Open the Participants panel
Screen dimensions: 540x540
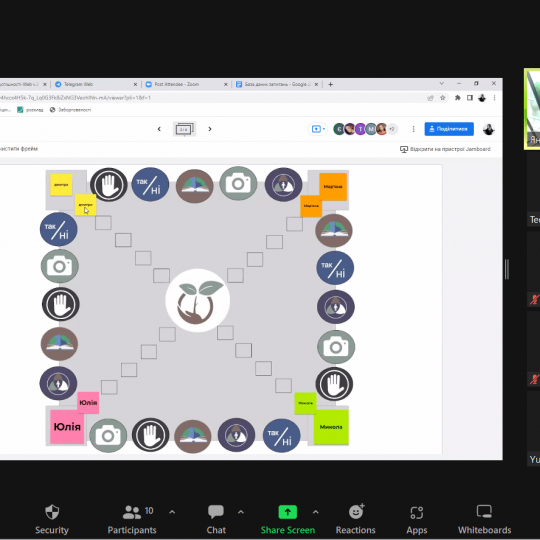coord(132,519)
